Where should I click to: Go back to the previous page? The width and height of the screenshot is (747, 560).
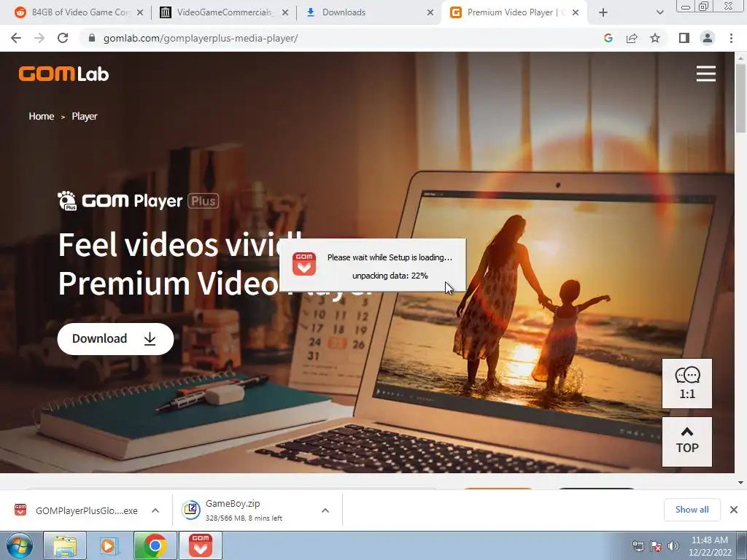16,38
